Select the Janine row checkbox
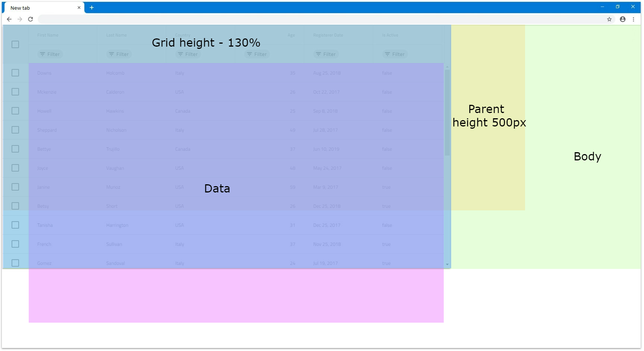 click(15, 187)
